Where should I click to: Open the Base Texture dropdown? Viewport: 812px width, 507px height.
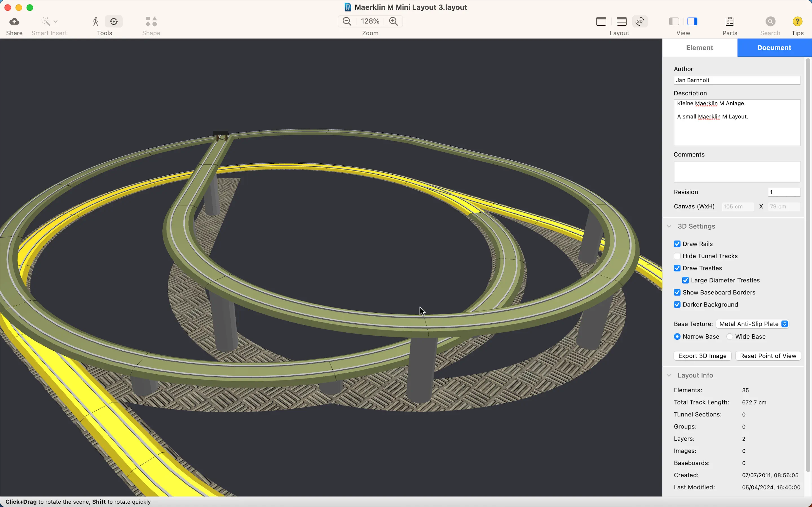[752, 324]
